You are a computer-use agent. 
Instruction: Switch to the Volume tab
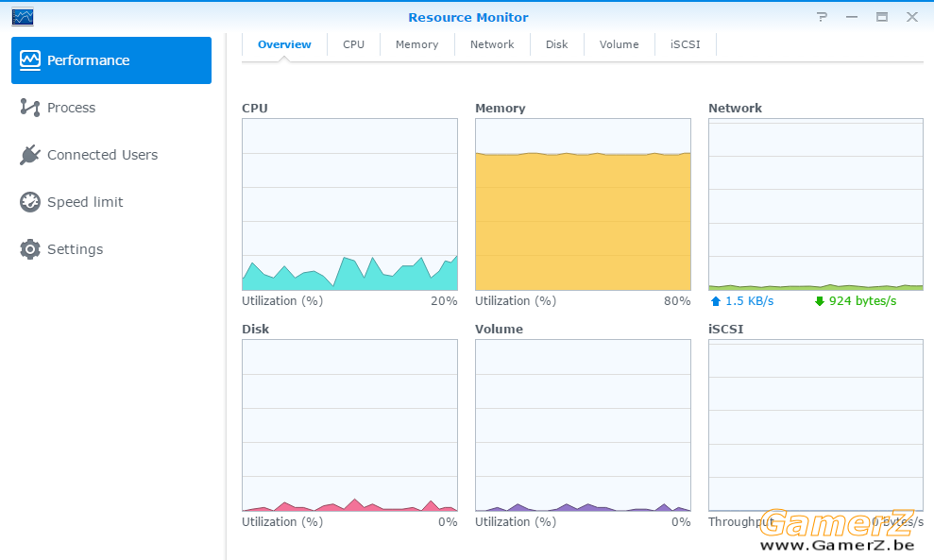pyautogui.click(x=619, y=44)
